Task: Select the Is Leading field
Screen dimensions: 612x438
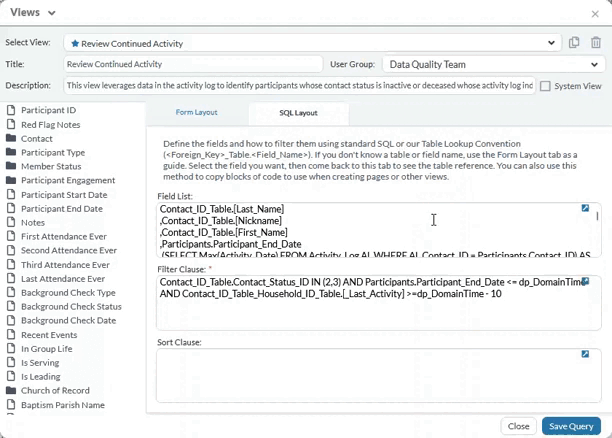Action: click(41, 377)
